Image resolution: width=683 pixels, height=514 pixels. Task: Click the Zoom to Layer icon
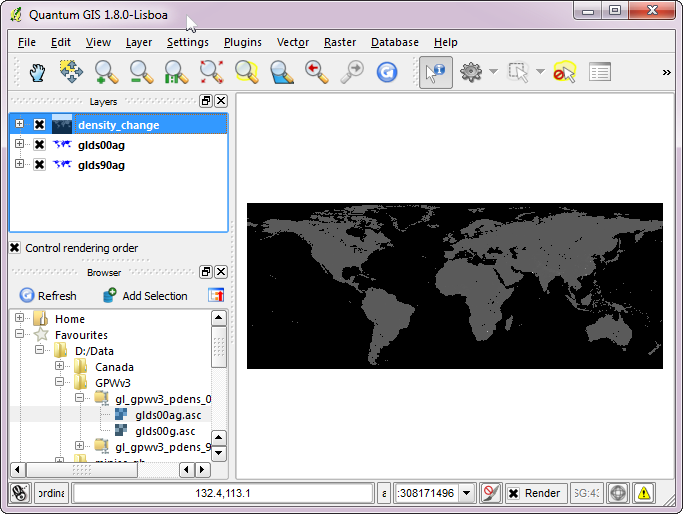pyautogui.click(x=282, y=72)
